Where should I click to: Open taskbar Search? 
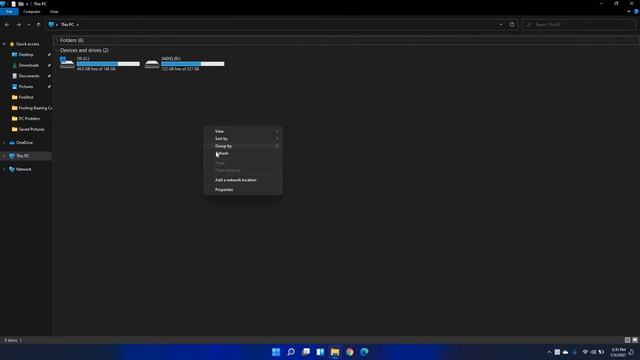click(x=291, y=352)
